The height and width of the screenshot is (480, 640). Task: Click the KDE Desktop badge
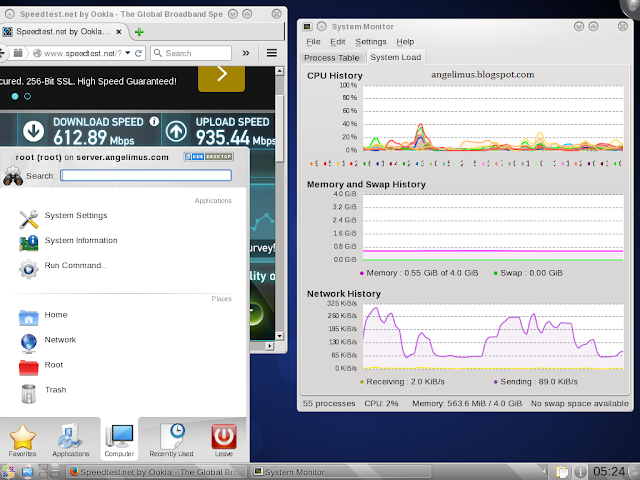(x=208, y=156)
